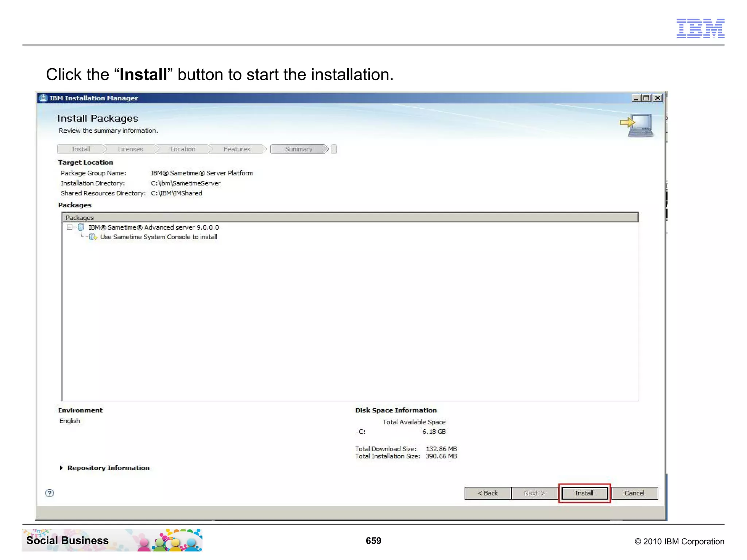Click the IBM Sametime Server Platform group name

tap(202, 173)
